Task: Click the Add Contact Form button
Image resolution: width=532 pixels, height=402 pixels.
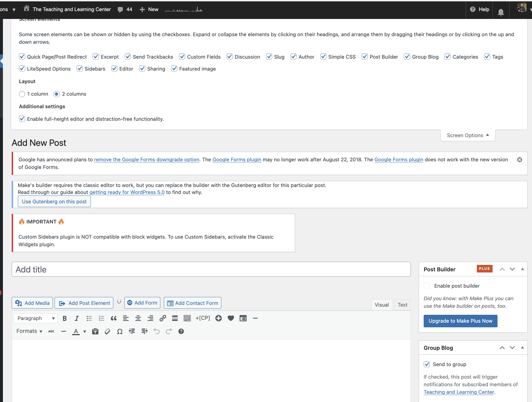Action: coord(193,303)
